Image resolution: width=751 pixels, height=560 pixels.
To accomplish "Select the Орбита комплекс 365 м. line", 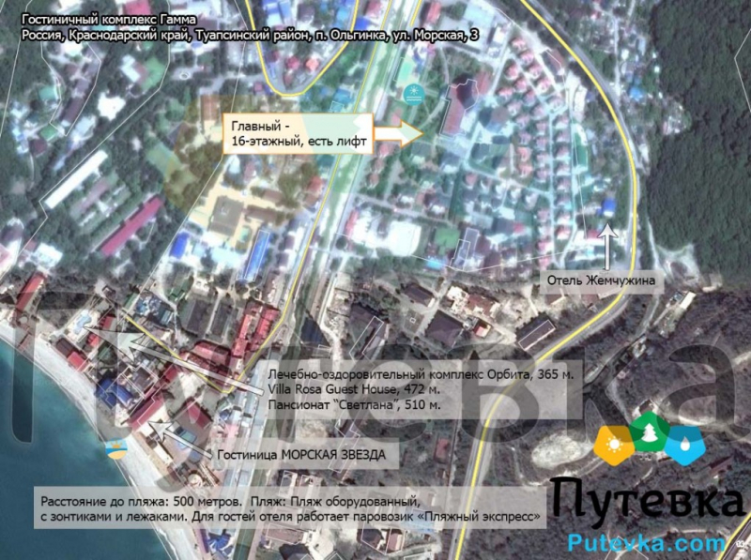I will tap(420, 372).
